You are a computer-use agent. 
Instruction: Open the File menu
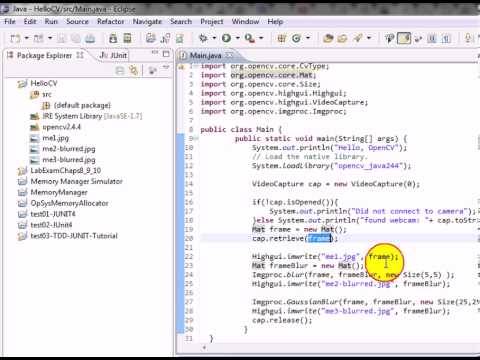[10, 22]
